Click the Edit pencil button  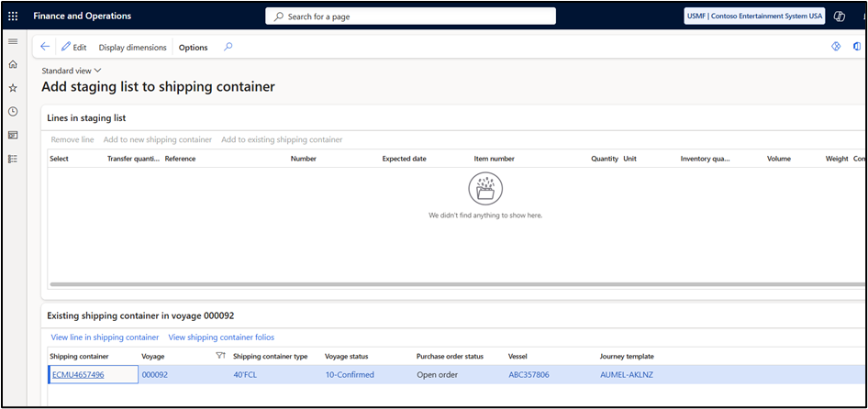(73, 48)
